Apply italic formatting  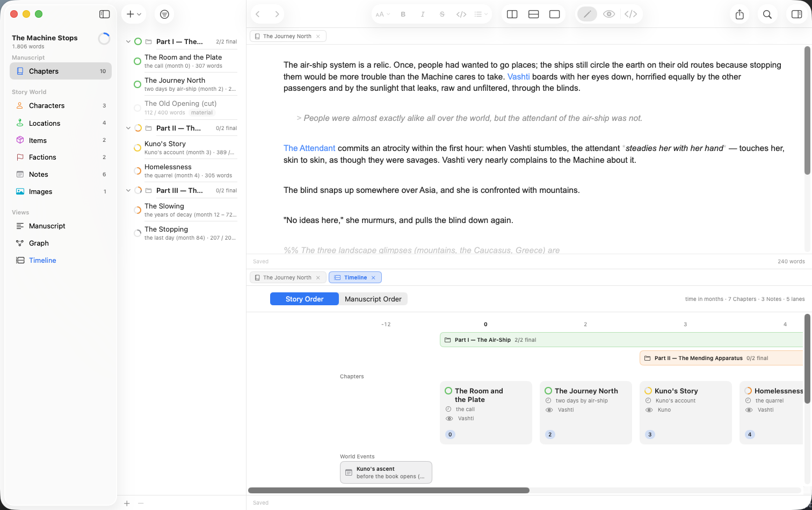[423, 15]
